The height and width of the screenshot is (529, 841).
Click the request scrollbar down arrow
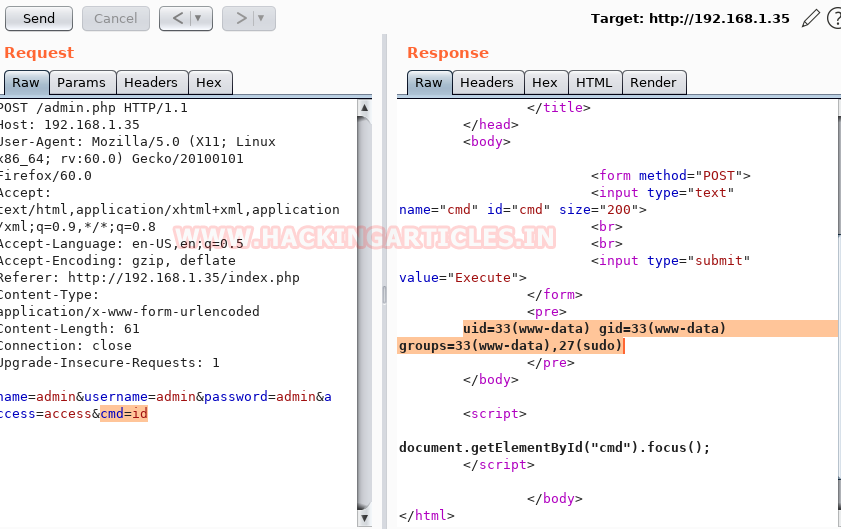pos(365,518)
